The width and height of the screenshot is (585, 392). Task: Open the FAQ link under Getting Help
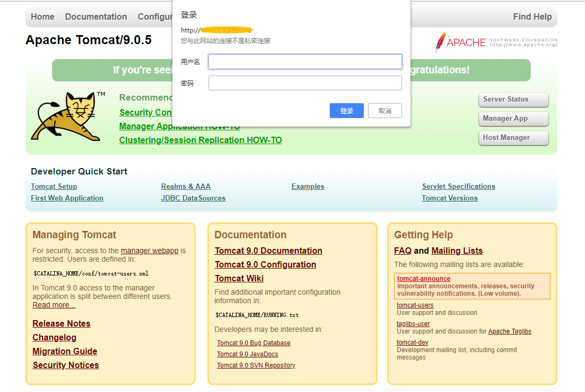(403, 251)
